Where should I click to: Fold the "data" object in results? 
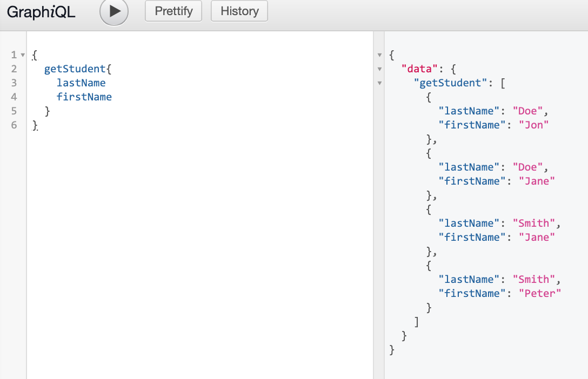(379, 69)
